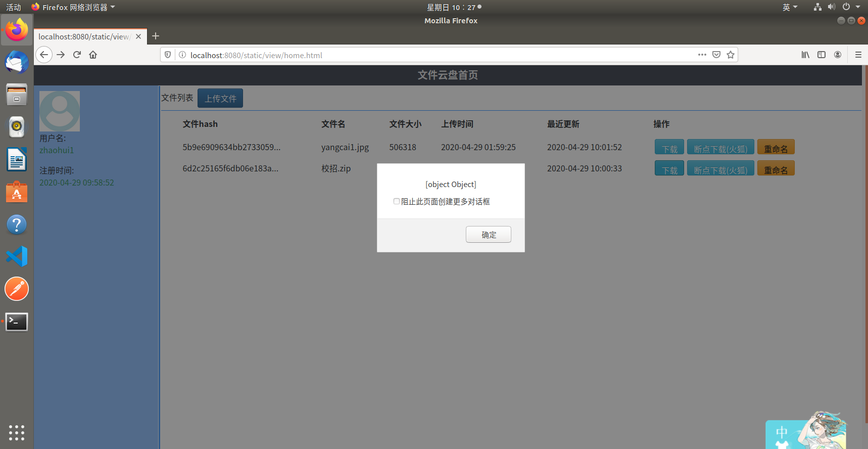Click the 文件列表 label
The width and height of the screenshot is (868, 449).
[177, 98]
